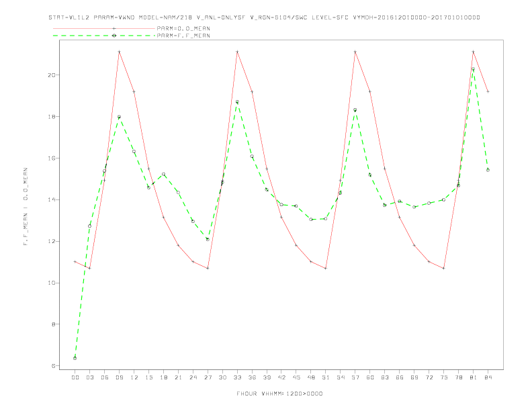Select the red O.O_MEAN low point at hour 51

click(326, 268)
